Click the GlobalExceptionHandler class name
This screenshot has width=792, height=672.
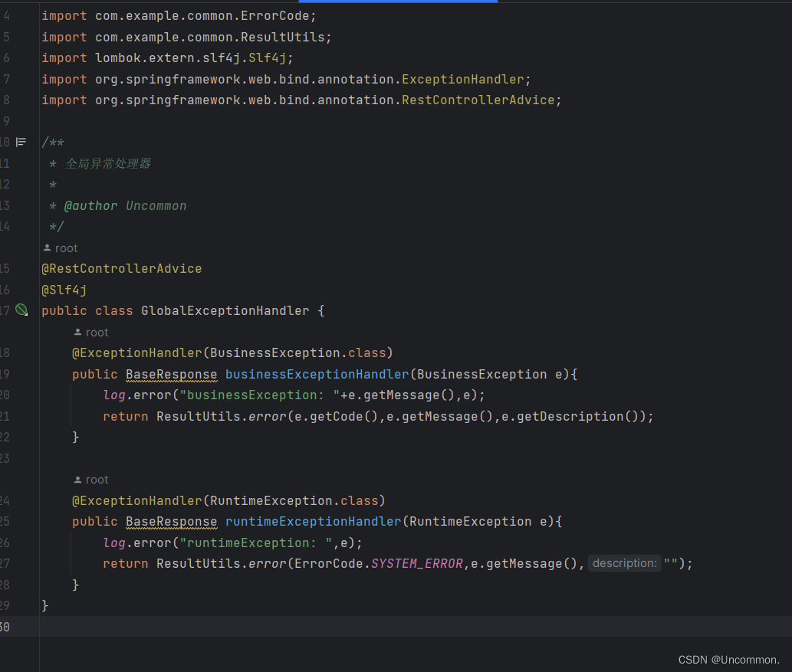(225, 310)
